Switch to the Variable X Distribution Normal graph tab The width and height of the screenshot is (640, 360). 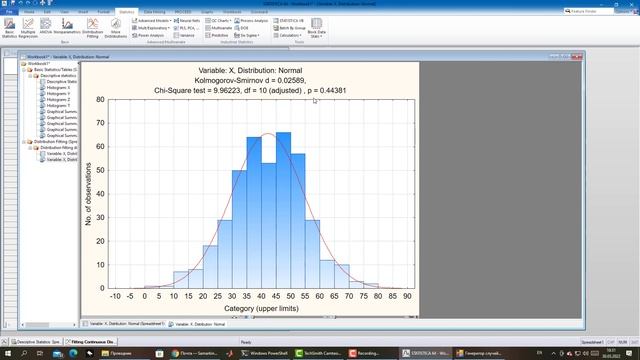click(x=197, y=324)
